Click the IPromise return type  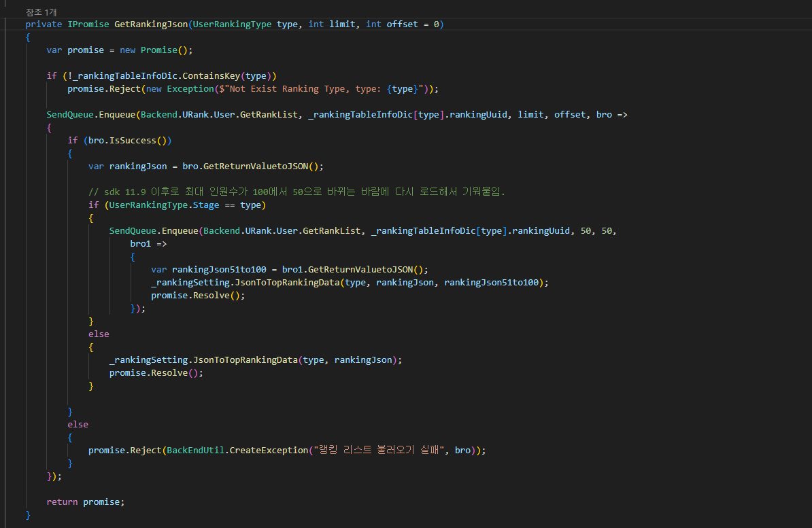88,24
